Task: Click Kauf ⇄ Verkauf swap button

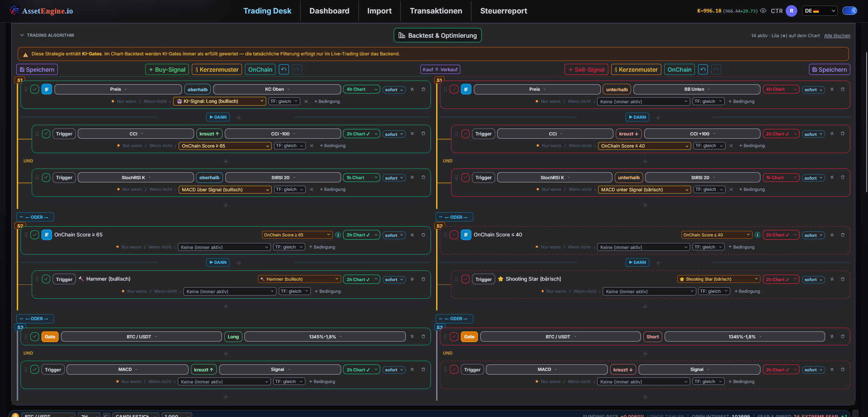Action: point(440,69)
